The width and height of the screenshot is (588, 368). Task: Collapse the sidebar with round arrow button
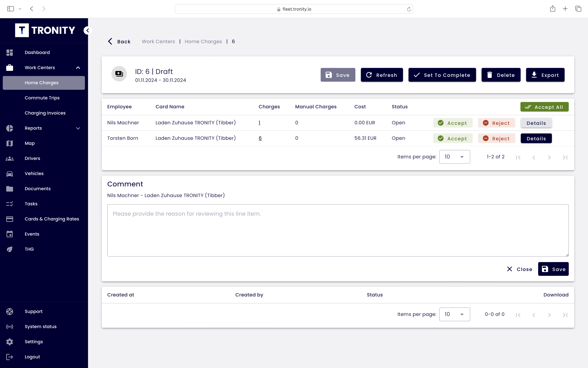[x=87, y=30]
